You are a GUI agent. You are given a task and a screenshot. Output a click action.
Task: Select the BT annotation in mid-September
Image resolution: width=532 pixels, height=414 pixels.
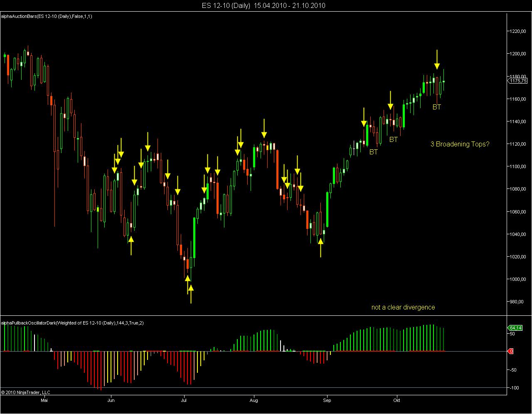pyautogui.click(x=374, y=152)
